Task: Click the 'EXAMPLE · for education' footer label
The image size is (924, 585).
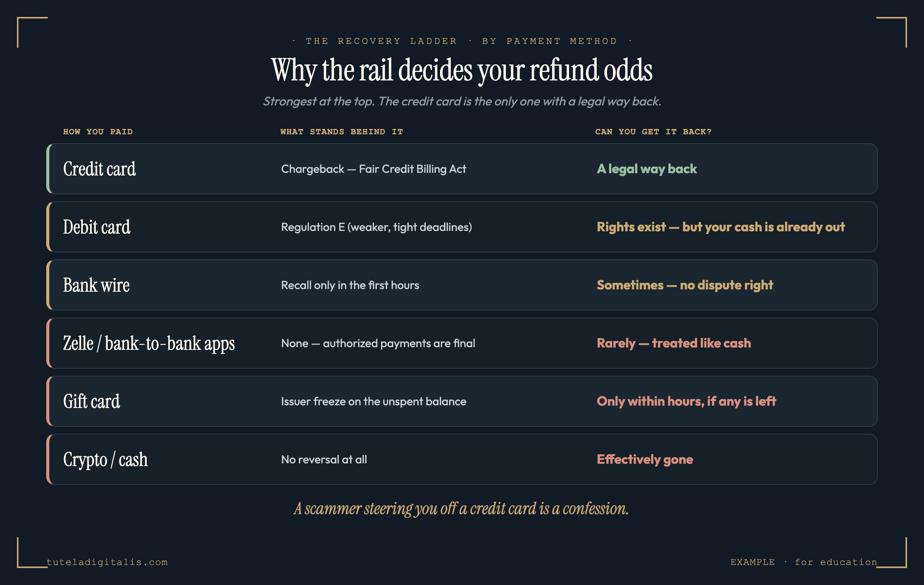Action: point(804,562)
